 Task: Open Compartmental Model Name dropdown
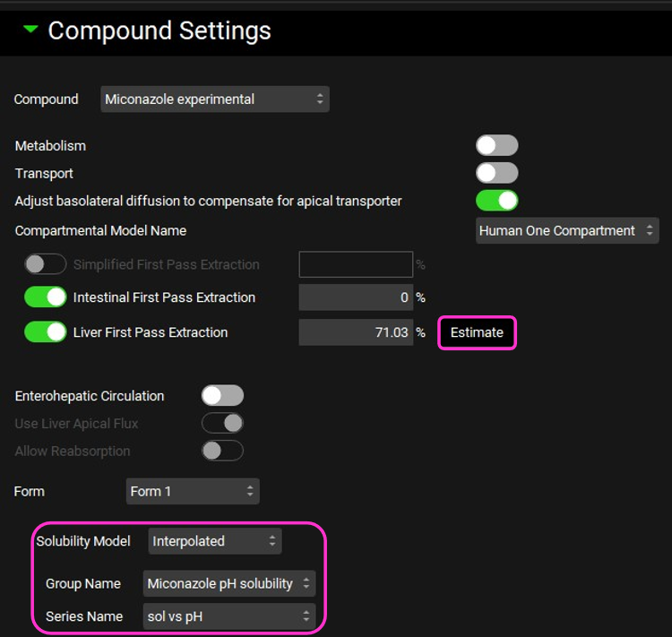(x=566, y=230)
